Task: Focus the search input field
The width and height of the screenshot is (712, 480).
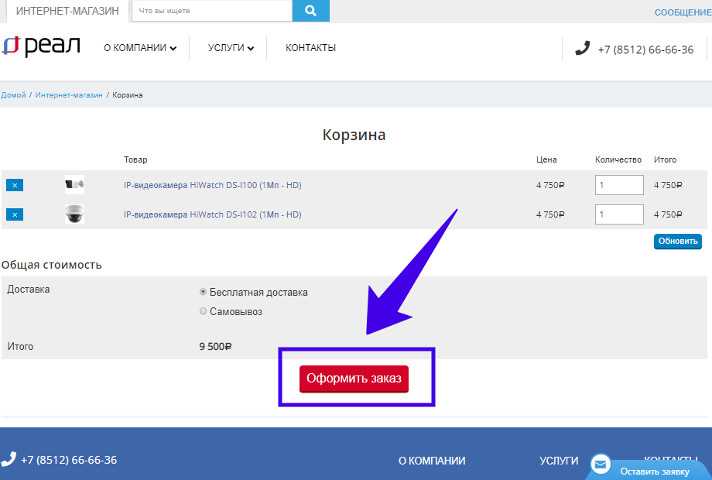Action: 212,10
